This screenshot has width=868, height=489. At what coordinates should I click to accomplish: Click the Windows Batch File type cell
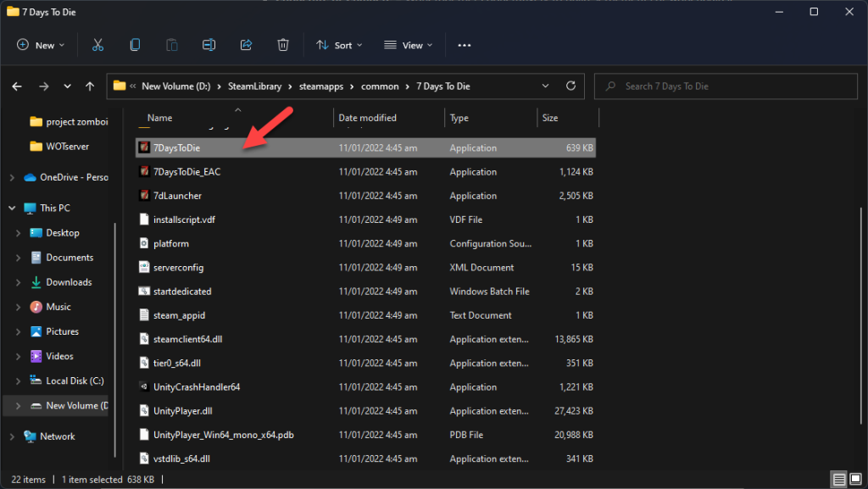tap(489, 292)
